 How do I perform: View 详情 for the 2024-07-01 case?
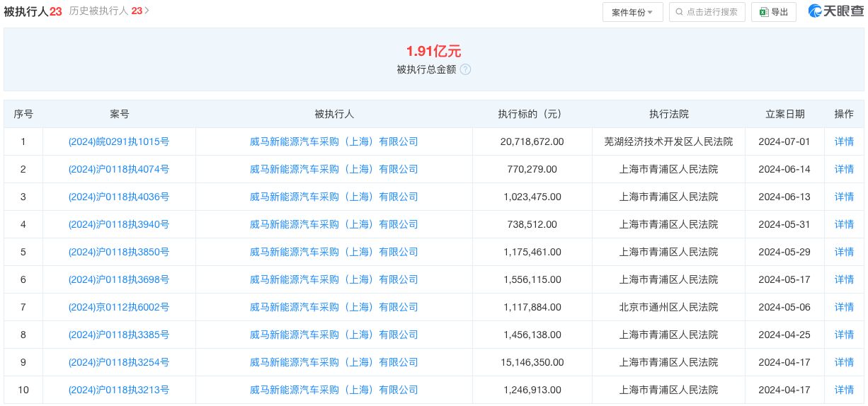[844, 141]
